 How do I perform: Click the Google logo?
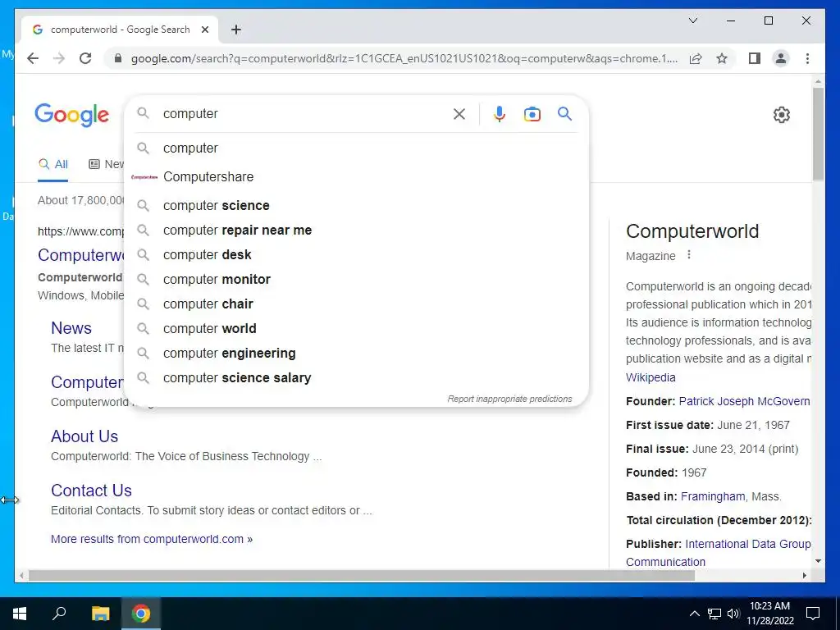(x=72, y=115)
